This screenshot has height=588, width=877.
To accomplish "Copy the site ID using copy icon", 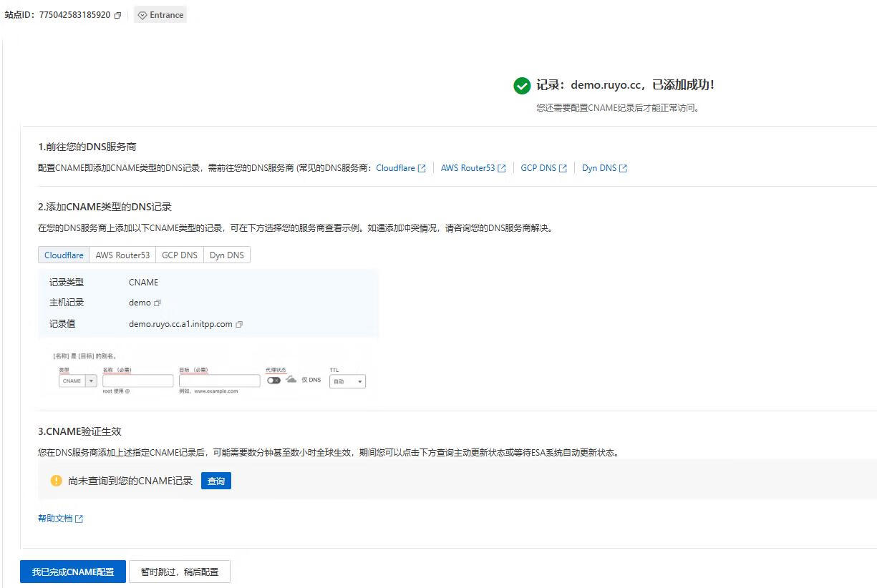I will (x=117, y=15).
